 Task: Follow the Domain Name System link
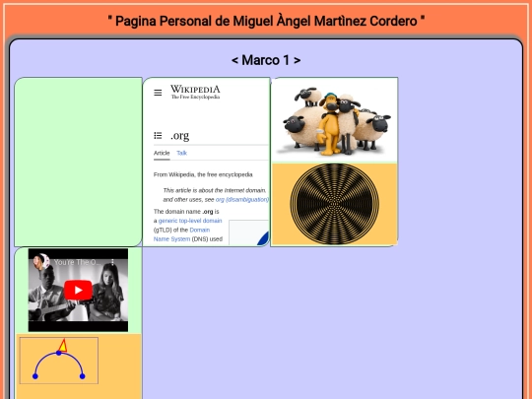[x=182, y=234]
